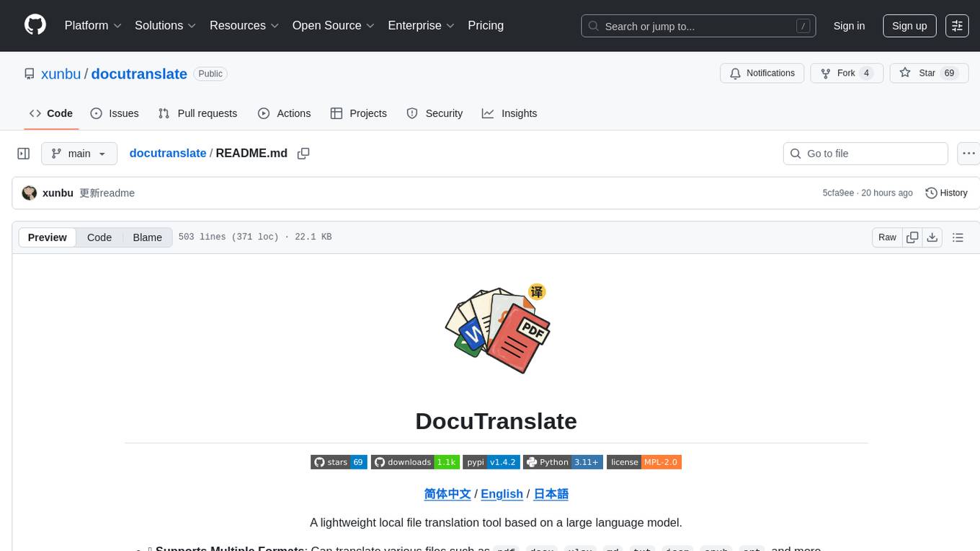
Task: Click the DocuTranslate logo image
Action: point(496,329)
